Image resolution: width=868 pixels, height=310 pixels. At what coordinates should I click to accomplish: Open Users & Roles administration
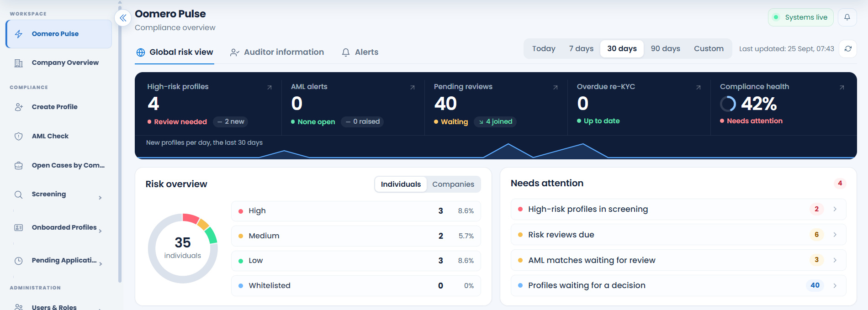tap(58, 306)
